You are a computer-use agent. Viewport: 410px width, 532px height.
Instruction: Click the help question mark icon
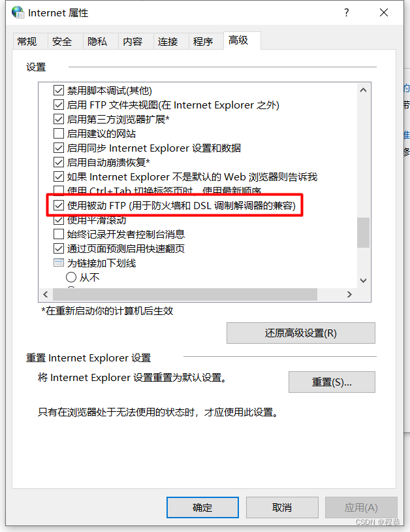click(346, 12)
